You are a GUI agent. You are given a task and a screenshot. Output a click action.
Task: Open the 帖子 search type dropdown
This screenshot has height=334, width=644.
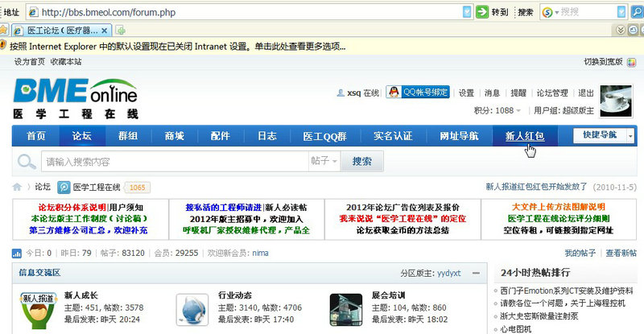(324, 162)
